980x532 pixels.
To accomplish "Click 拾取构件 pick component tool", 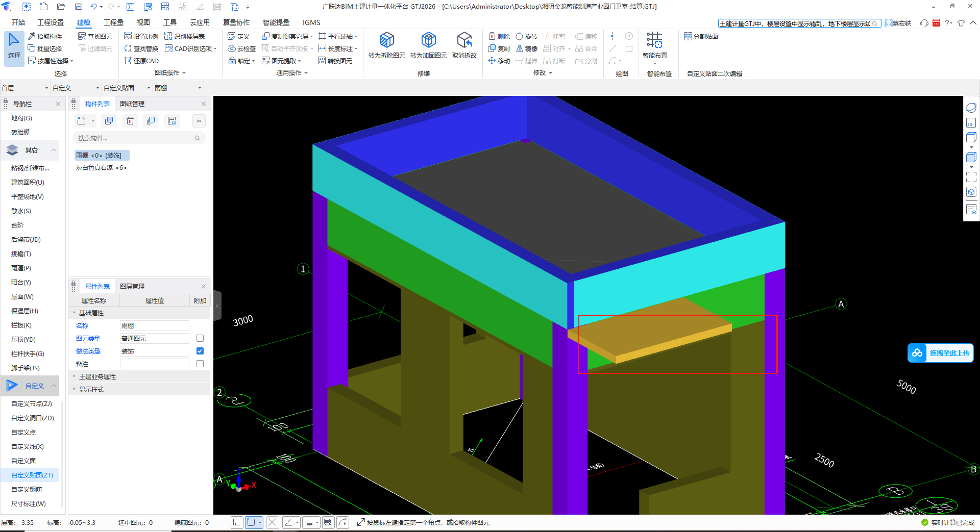I will [45, 36].
